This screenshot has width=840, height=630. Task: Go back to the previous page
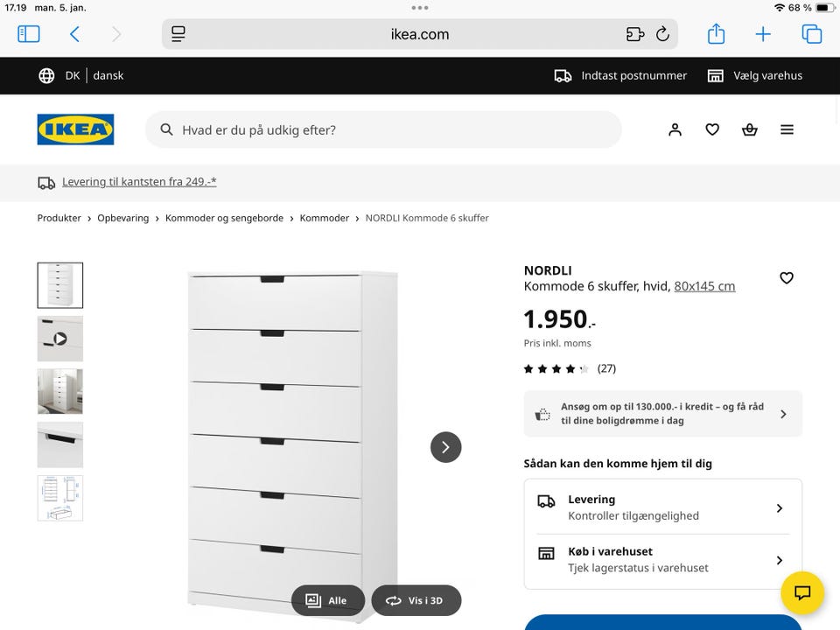point(75,34)
